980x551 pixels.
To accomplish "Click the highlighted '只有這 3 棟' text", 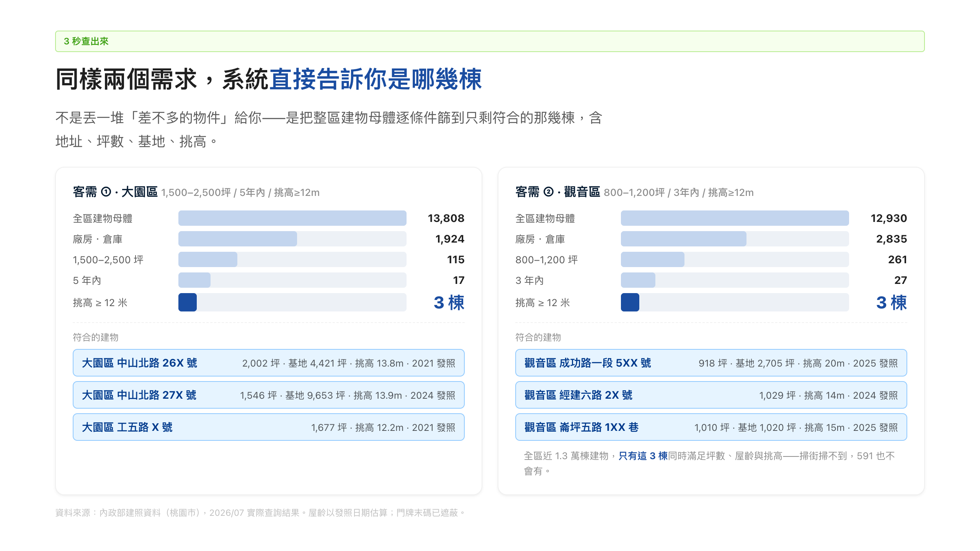I will [x=643, y=456].
